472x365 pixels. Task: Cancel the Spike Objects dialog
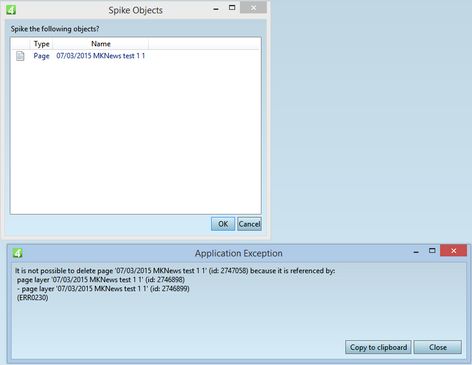point(249,224)
